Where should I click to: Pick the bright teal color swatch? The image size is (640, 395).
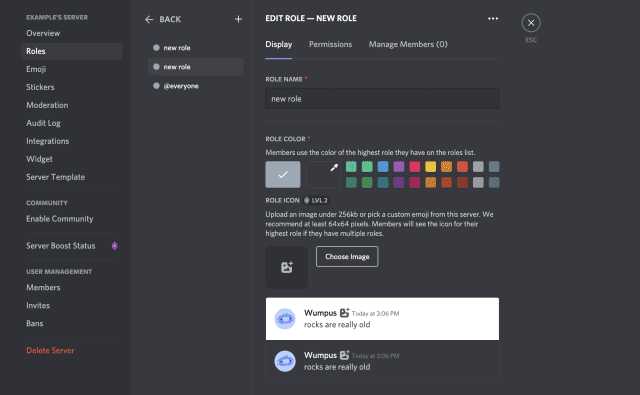351,166
